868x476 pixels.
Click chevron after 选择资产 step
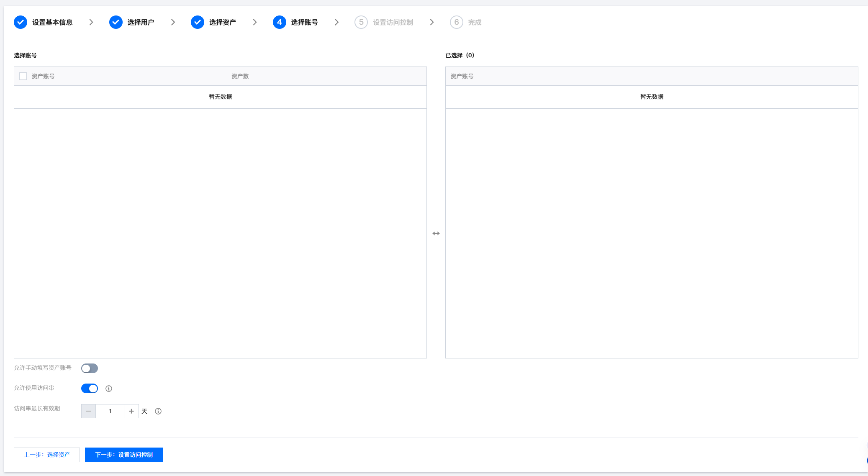[x=255, y=22]
